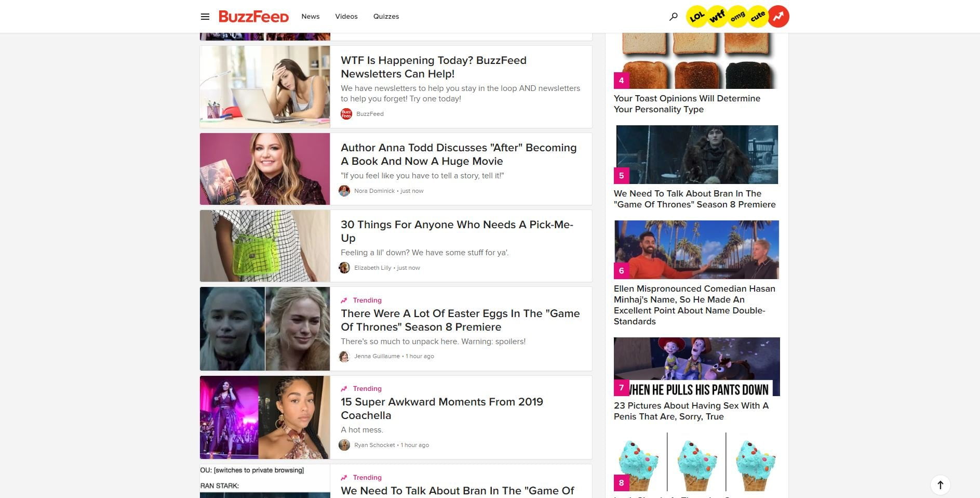Open 30 Things For Anyone Pick-Me-Up article
The height and width of the screenshot is (498, 980).
point(457,231)
